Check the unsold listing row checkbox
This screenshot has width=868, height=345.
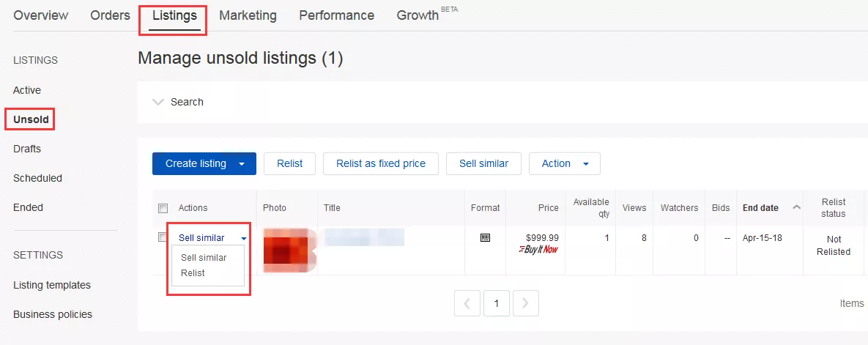163,237
